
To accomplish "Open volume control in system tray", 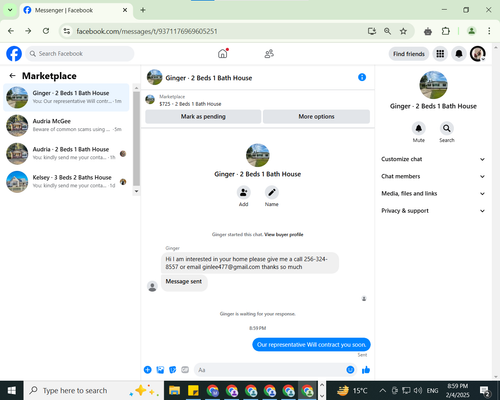I will pyautogui.click(x=418, y=390).
